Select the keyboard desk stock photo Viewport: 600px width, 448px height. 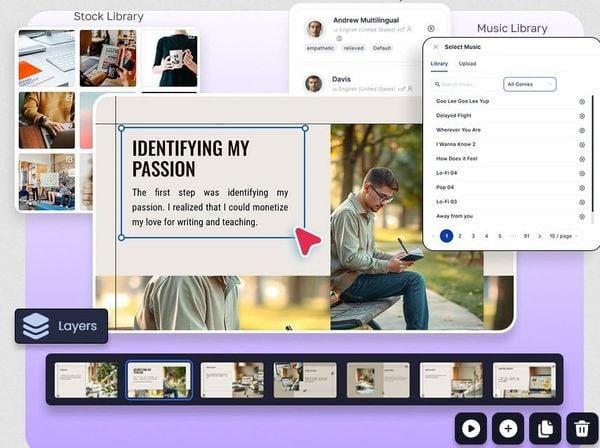tap(47, 58)
